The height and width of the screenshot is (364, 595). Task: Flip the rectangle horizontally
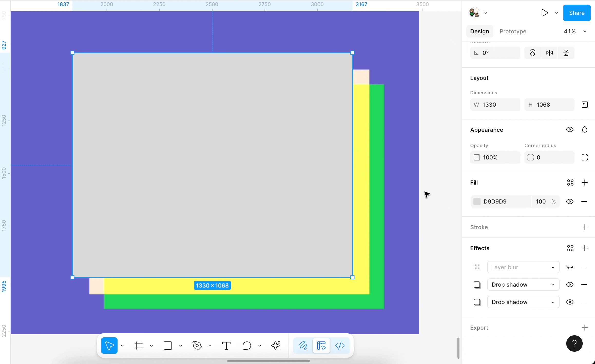(550, 53)
